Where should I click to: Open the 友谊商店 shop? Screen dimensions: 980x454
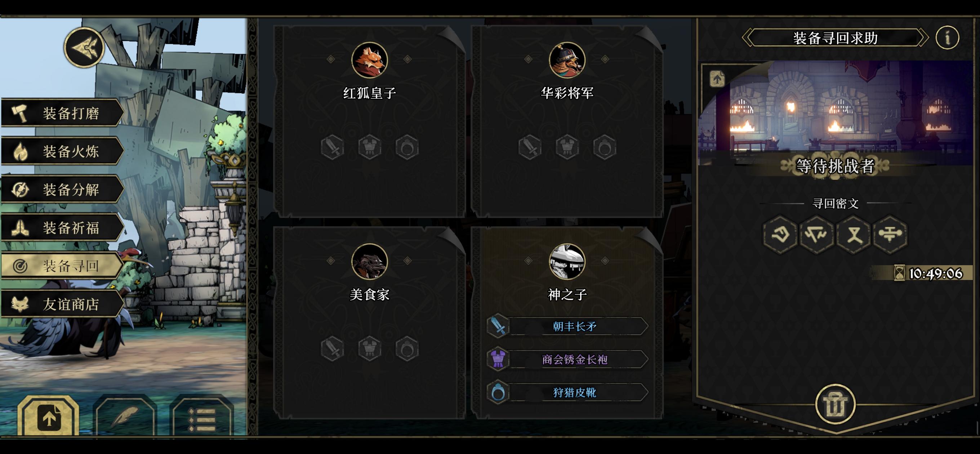pyautogui.click(x=62, y=304)
